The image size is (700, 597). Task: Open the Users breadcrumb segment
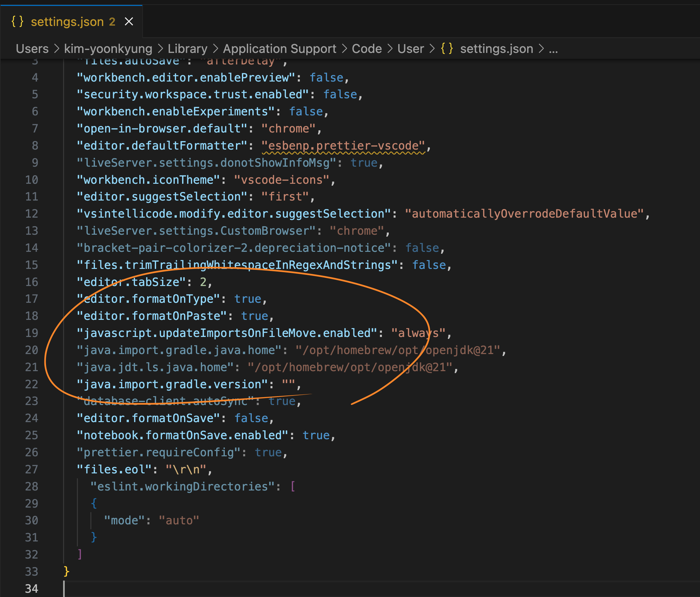32,49
